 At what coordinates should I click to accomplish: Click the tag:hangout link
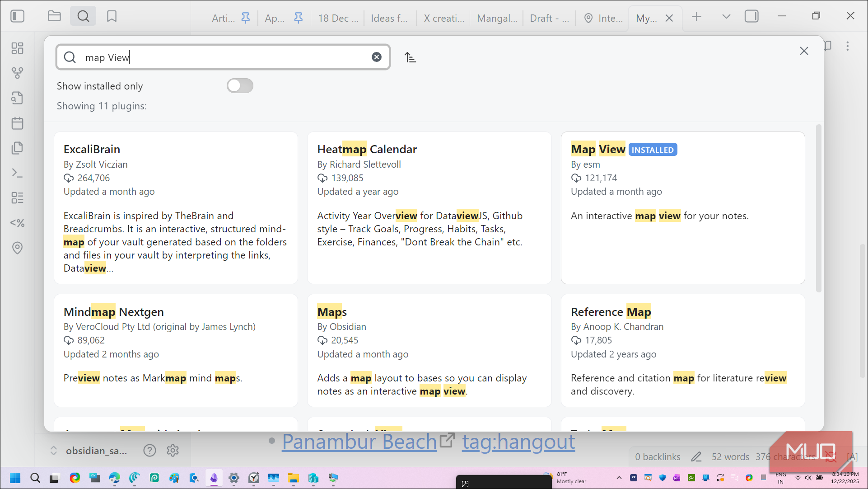518,442
